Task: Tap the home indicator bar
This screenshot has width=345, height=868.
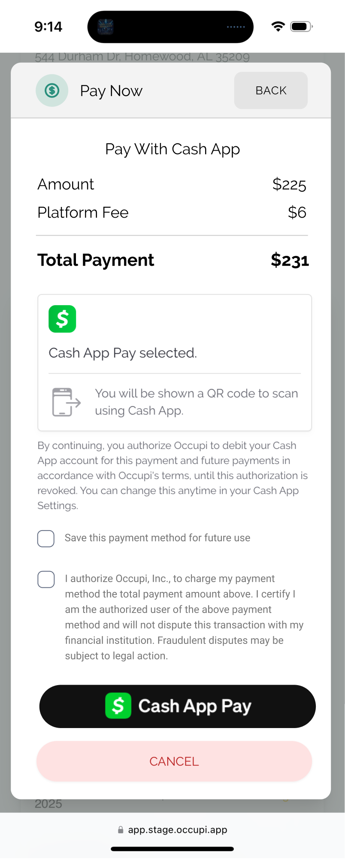Action: [x=172, y=849]
